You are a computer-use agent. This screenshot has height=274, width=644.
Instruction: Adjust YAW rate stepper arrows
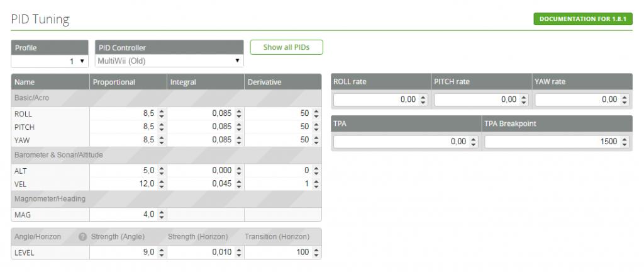click(625, 100)
